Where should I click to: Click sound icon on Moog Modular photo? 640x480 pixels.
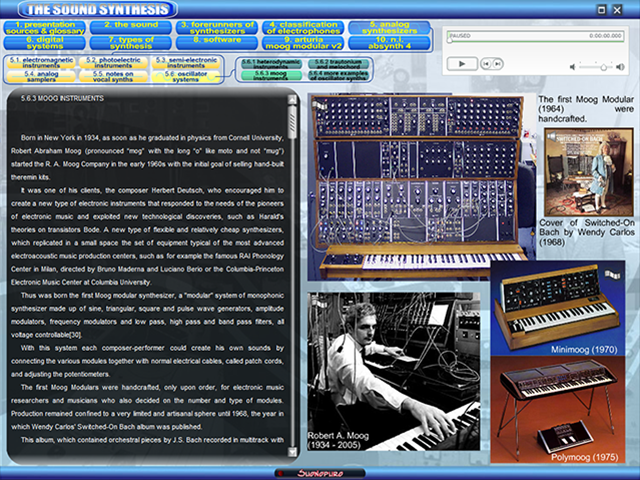pos(321,105)
